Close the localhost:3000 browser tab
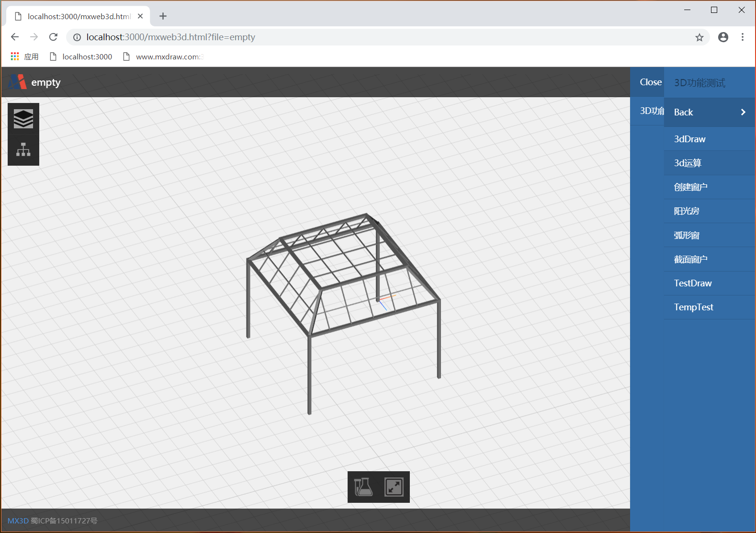This screenshot has width=756, height=533. (x=140, y=16)
